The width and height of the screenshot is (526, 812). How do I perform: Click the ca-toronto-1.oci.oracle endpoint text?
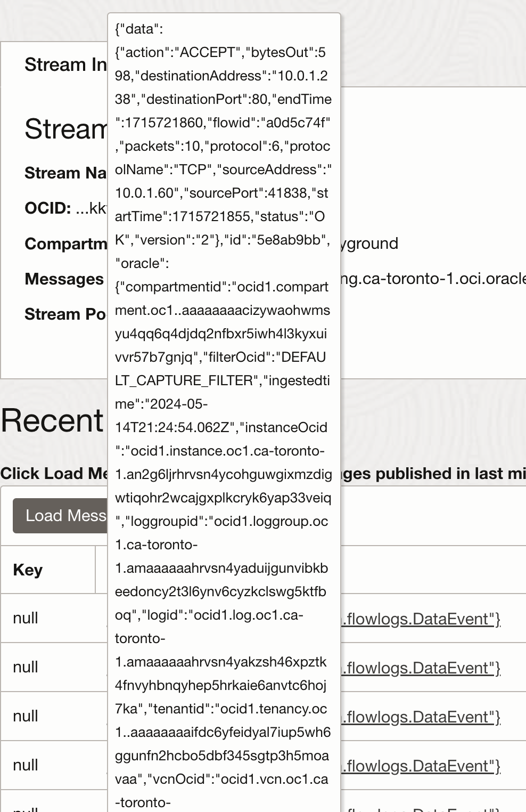[433, 278]
